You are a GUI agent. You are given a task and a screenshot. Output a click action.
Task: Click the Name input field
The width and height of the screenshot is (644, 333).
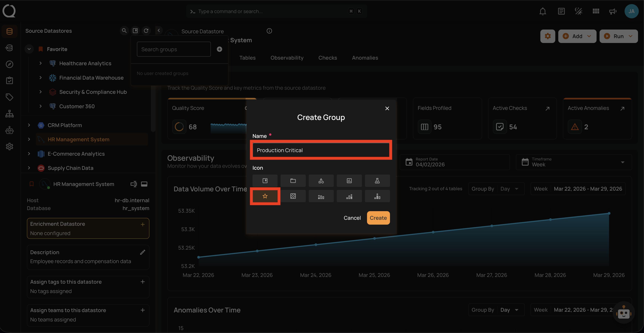[321, 150]
